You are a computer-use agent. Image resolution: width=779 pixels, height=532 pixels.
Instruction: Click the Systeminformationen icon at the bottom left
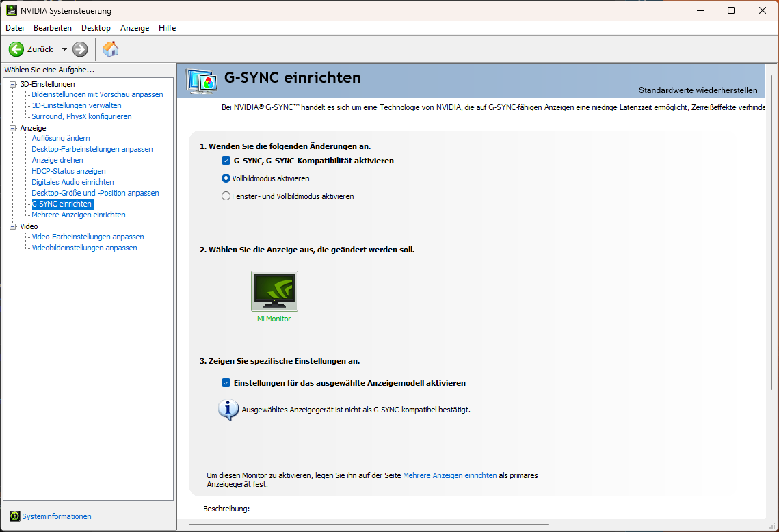point(15,516)
